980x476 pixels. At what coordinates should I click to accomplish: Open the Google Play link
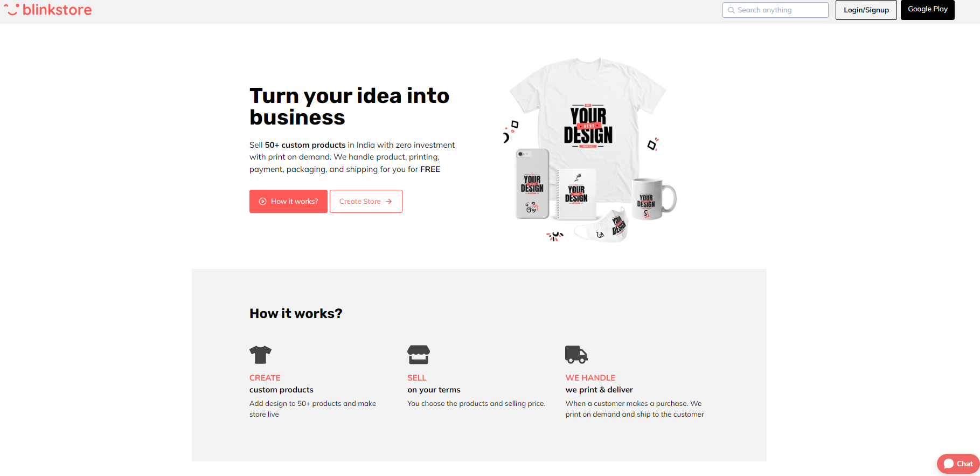coord(927,10)
